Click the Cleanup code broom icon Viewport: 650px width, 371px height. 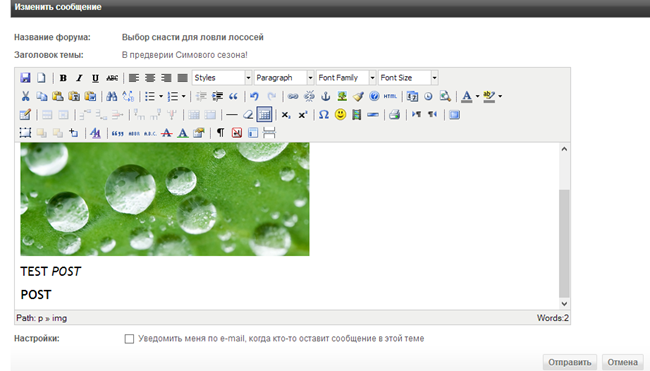coord(358,96)
